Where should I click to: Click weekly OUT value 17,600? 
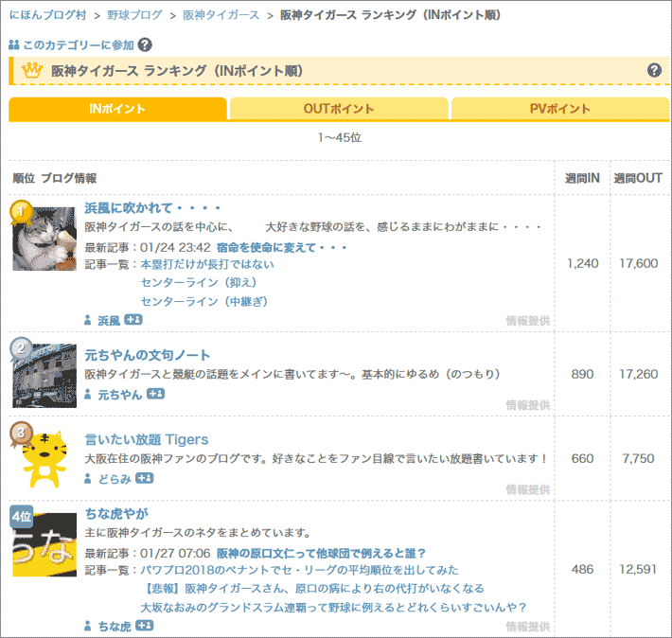pyautogui.click(x=639, y=263)
